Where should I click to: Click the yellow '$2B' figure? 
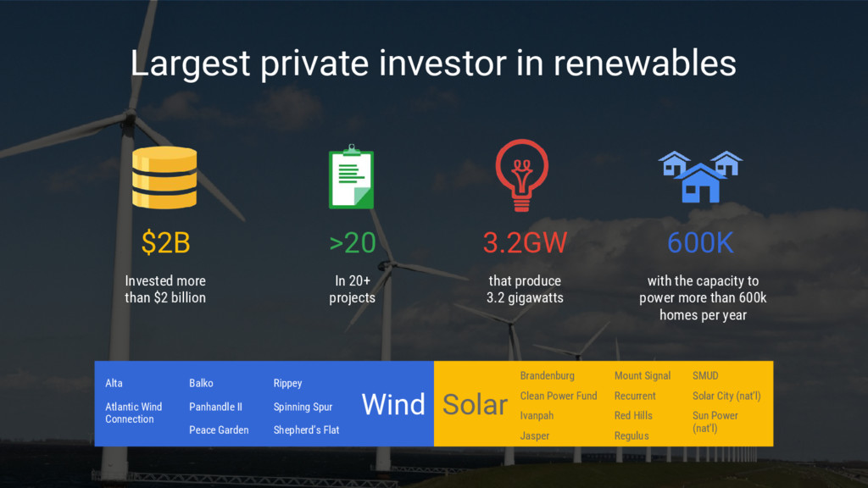click(165, 243)
